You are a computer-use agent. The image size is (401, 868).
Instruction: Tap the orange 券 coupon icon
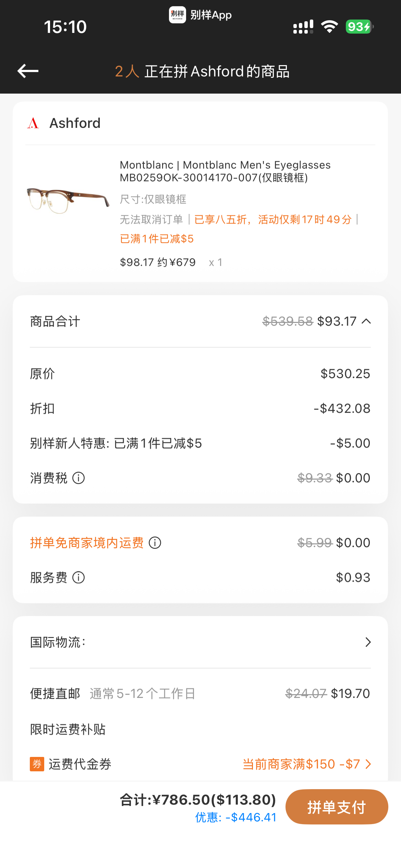(37, 764)
